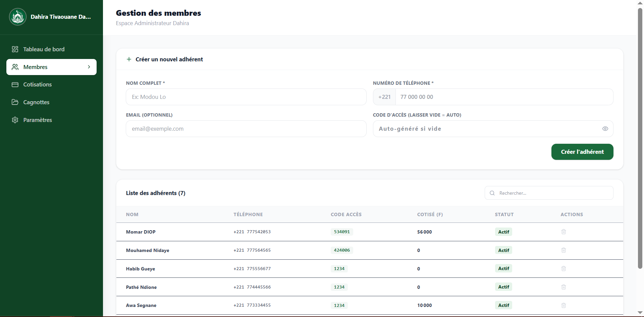The width and height of the screenshot is (644, 317).
Task: Click the NOM column header
Action: (132, 214)
